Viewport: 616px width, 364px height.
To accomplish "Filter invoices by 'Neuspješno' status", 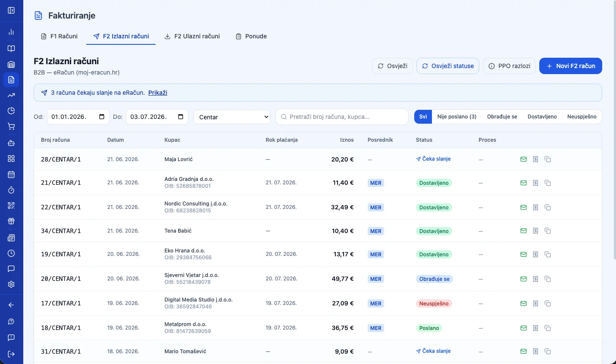I will (x=582, y=117).
